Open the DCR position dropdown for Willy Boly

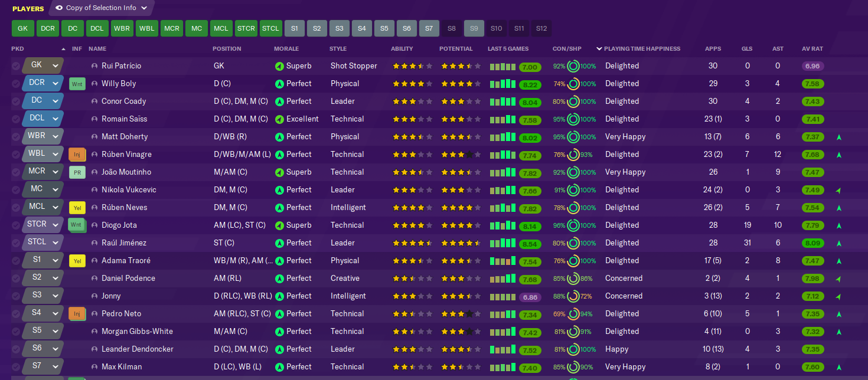point(56,84)
